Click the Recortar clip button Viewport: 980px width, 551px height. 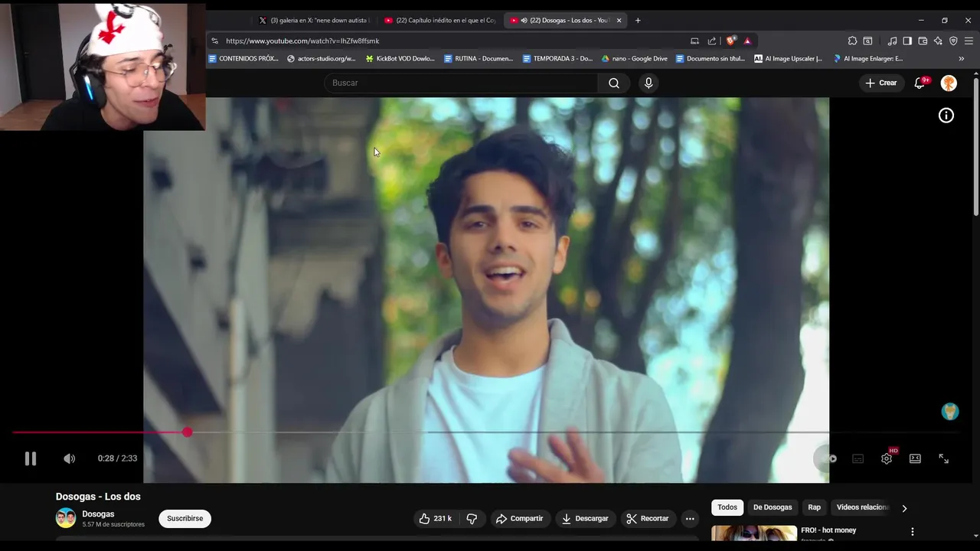pos(648,518)
